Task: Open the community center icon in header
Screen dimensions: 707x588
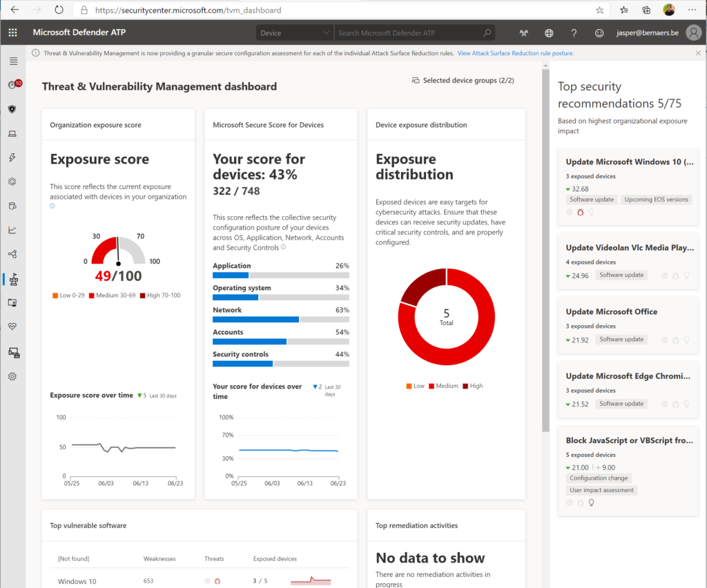Action: pos(523,33)
